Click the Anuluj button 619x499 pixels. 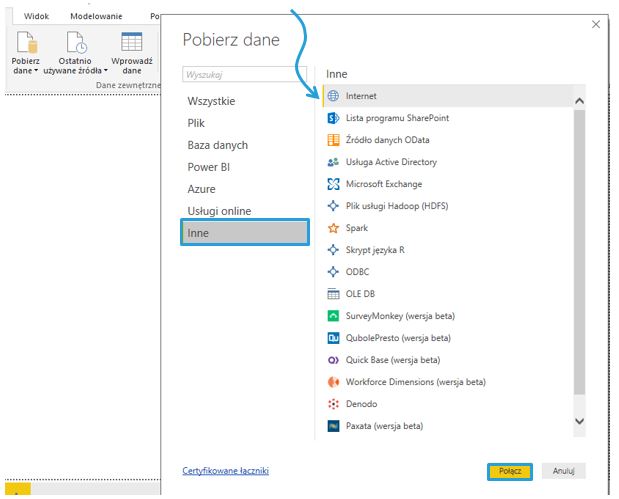click(x=564, y=471)
